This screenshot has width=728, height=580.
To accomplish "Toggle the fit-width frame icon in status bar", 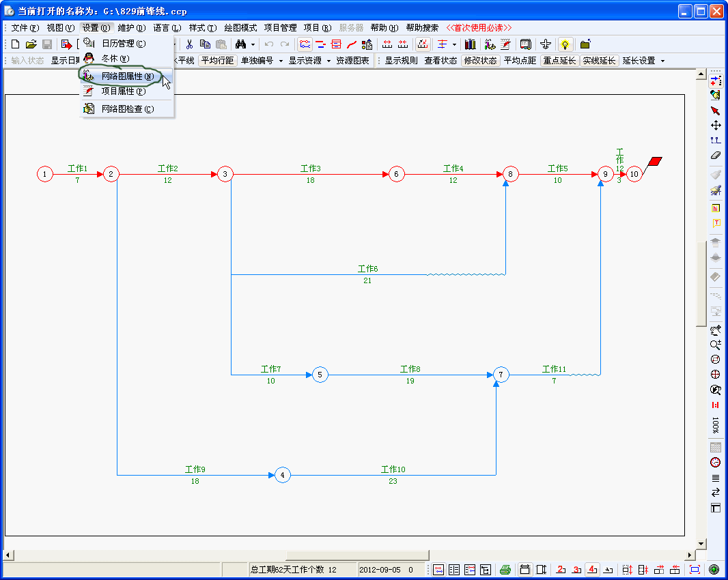I will 524,569.
